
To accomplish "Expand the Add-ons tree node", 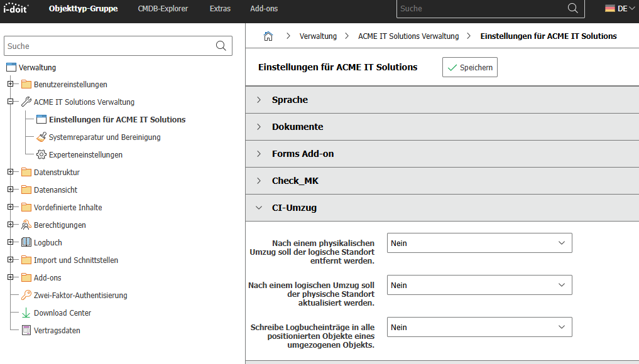I will [11, 277].
